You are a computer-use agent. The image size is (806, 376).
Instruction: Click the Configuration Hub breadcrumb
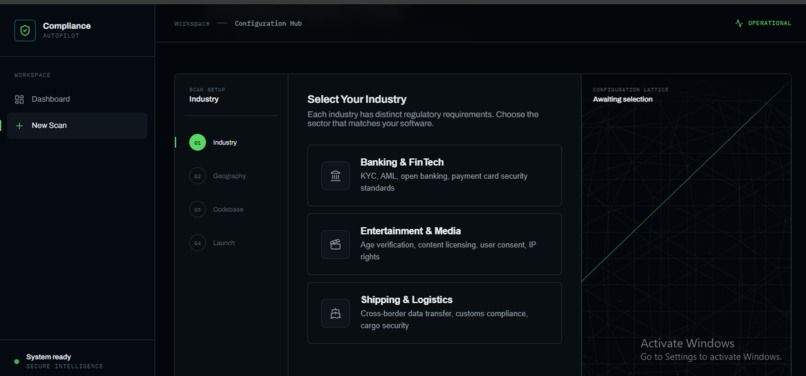pos(268,24)
